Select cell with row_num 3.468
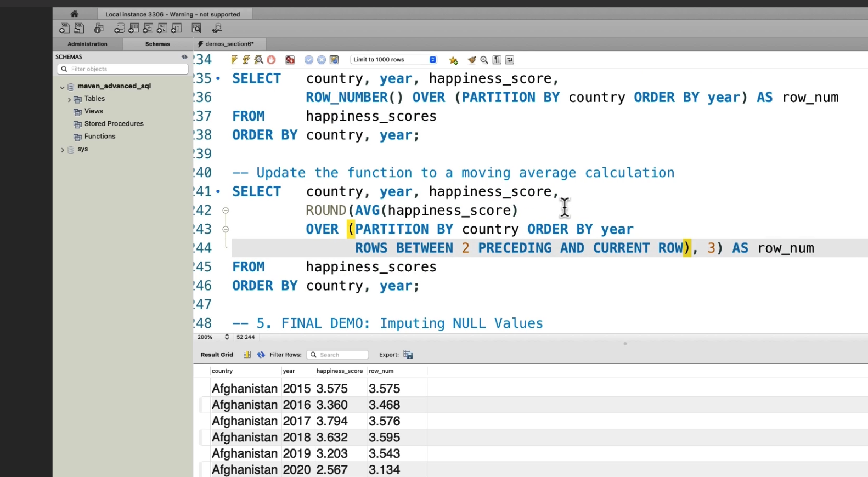This screenshot has width=868, height=477. coord(397,405)
